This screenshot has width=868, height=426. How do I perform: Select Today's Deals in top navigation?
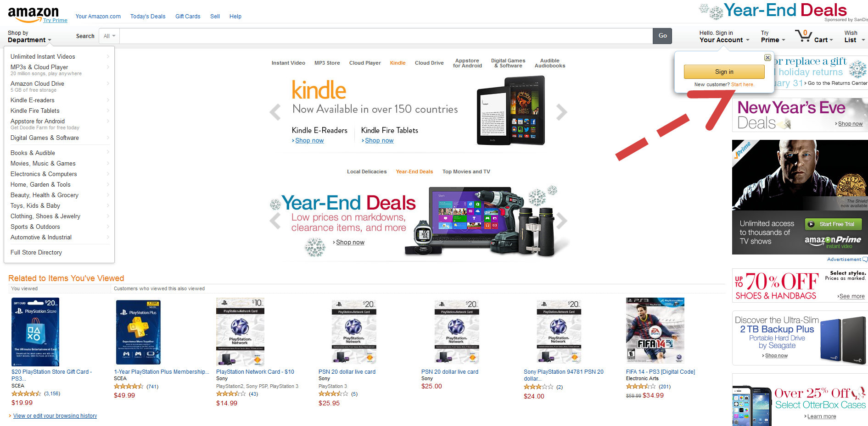tap(148, 17)
